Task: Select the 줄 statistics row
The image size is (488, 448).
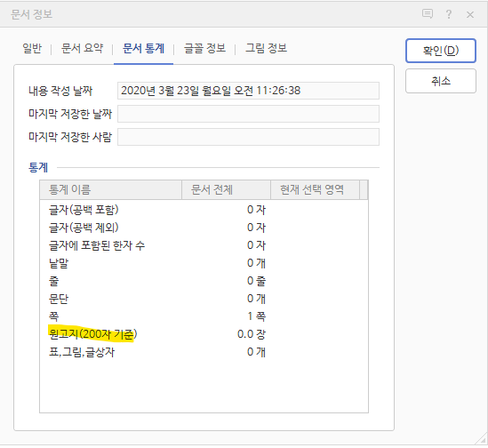Action: pyautogui.click(x=204, y=281)
